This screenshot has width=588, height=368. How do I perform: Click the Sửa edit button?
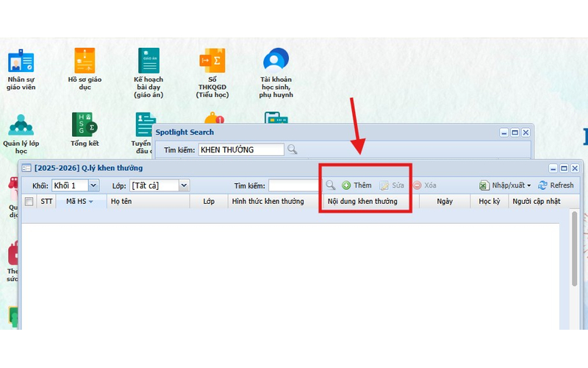(392, 185)
